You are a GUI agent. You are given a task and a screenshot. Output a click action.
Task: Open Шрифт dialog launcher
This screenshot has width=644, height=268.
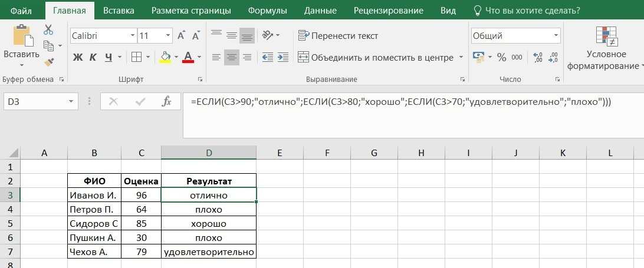tap(201, 79)
